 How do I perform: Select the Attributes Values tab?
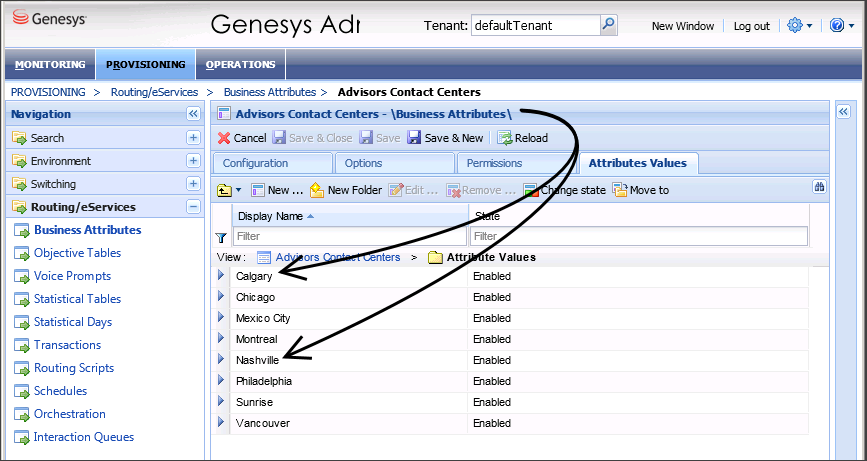tap(638, 163)
